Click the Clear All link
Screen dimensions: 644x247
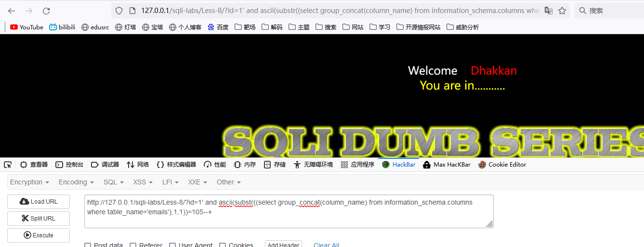[326, 245]
